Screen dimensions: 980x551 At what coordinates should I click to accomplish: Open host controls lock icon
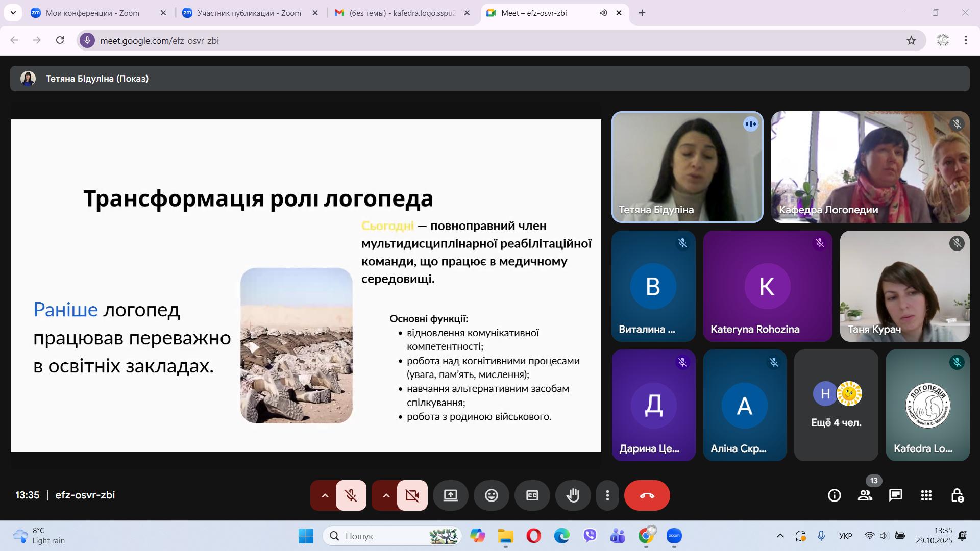(957, 495)
